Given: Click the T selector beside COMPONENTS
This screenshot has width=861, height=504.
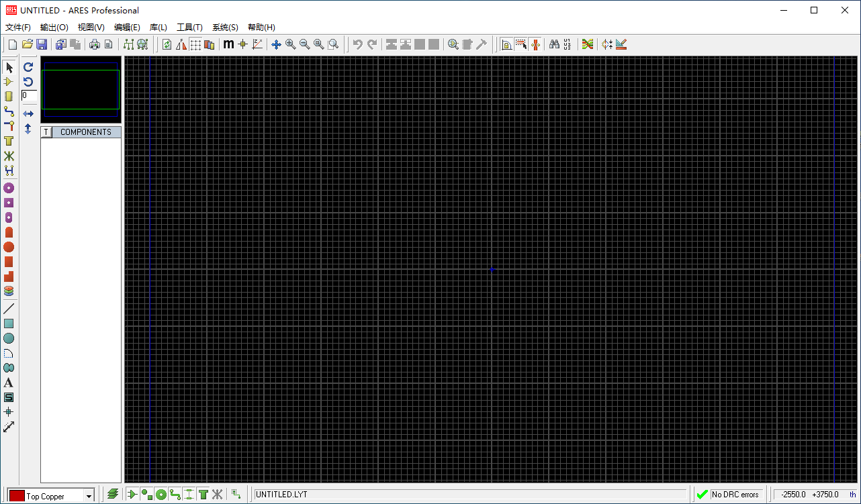Looking at the screenshot, I should [x=46, y=132].
